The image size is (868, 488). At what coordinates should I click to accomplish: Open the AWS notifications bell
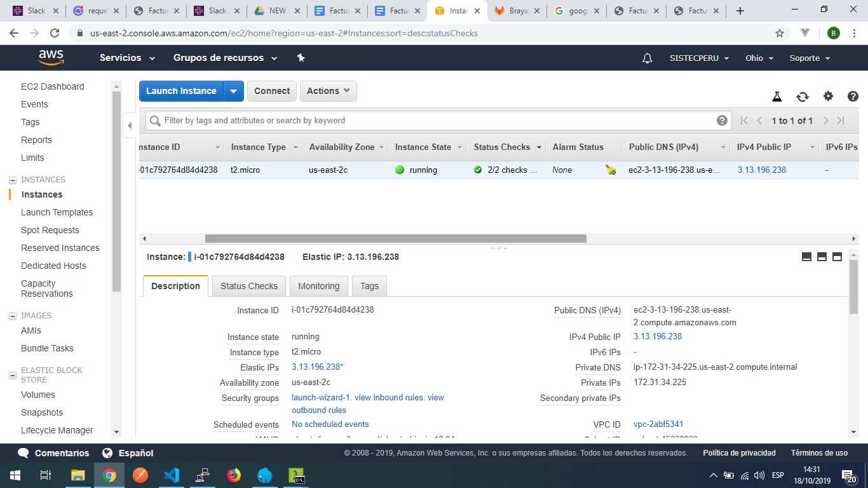click(648, 58)
